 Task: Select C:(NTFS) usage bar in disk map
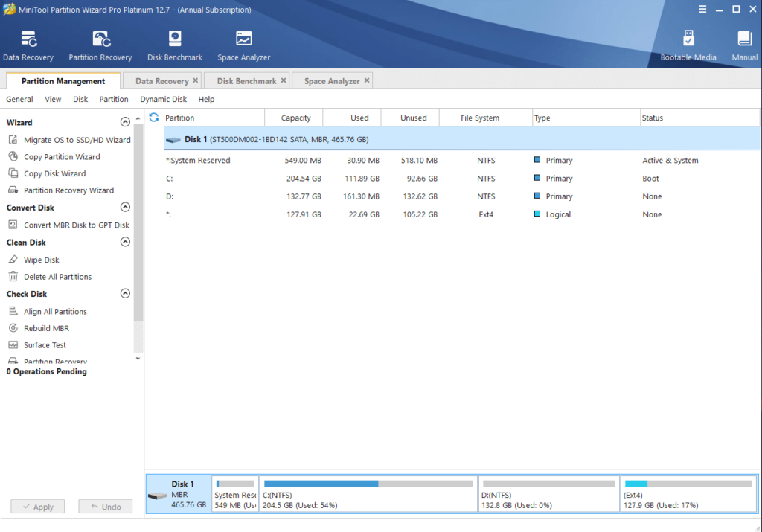click(368, 484)
